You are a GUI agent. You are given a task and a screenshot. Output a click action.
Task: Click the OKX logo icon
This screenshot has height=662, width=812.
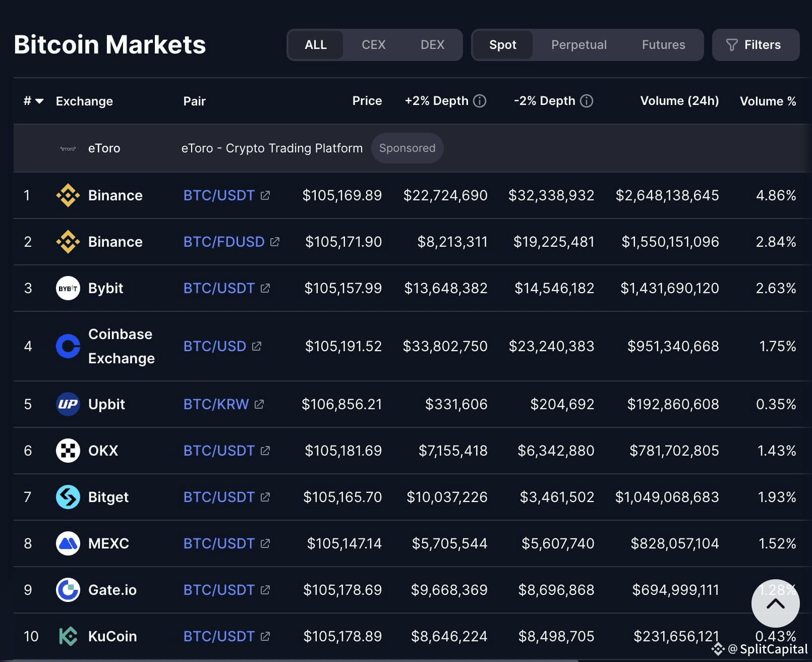point(68,451)
